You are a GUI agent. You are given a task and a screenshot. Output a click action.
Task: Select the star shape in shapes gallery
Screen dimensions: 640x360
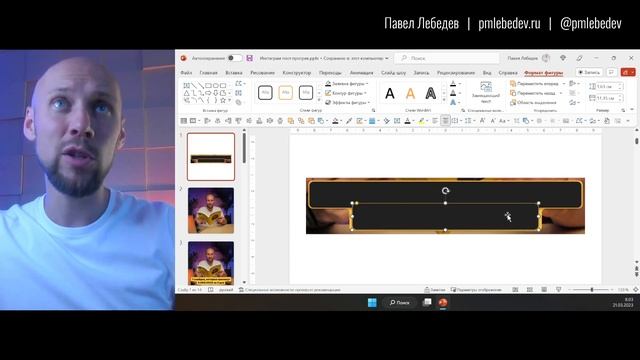(223, 100)
